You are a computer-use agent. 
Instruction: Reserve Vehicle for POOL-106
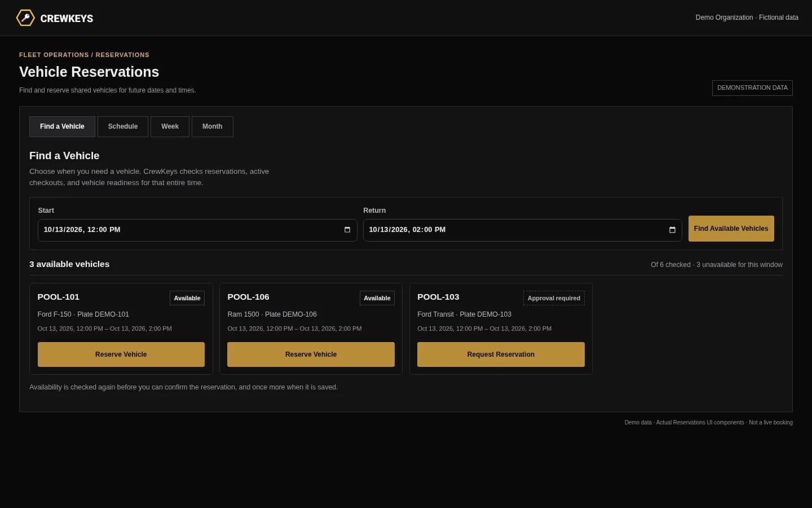pos(311,354)
